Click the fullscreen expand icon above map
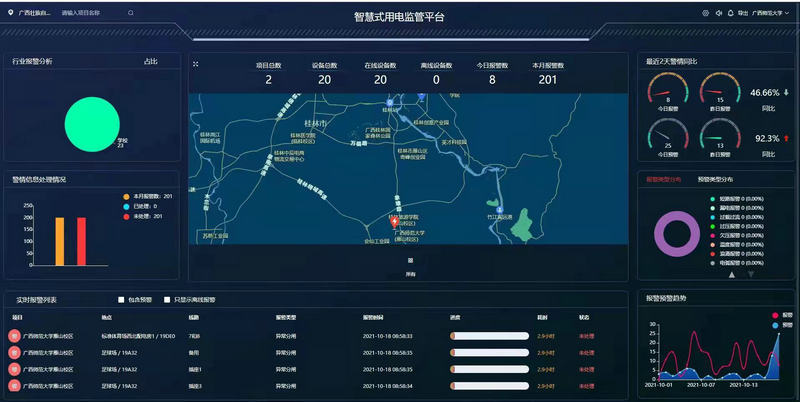The height and width of the screenshot is (402, 800). click(x=195, y=64)
